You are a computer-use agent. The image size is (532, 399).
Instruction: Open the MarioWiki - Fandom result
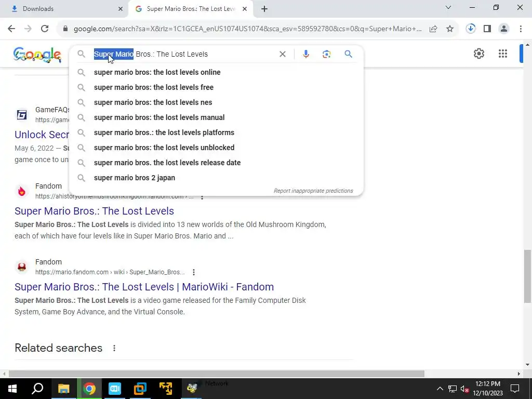(x=144, y=287)
